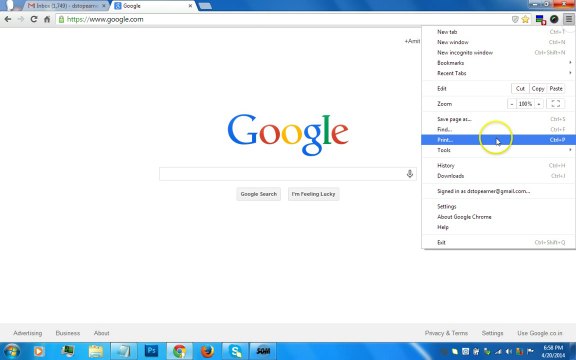576x360 pixels.
Task: Select Save page as from menu
Action: click(498, 119)
